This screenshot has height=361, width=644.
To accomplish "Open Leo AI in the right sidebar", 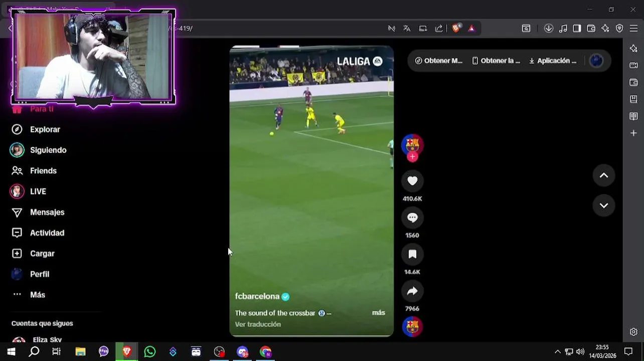I will [633, 48].
